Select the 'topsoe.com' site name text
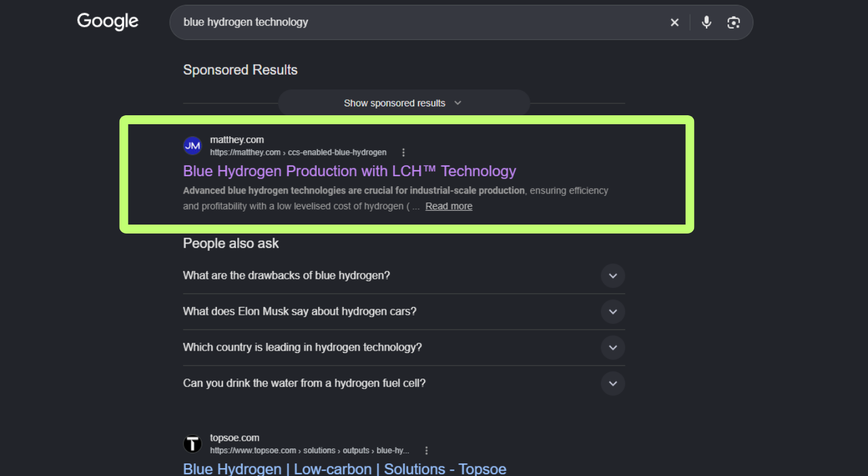The width and height of the screenshot is (868, 476). coord(234,438)
